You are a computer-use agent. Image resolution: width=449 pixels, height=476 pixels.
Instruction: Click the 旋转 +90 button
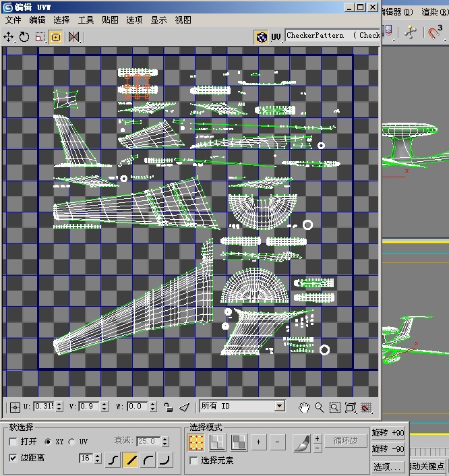pyautogui.click(x=388, y=432)
